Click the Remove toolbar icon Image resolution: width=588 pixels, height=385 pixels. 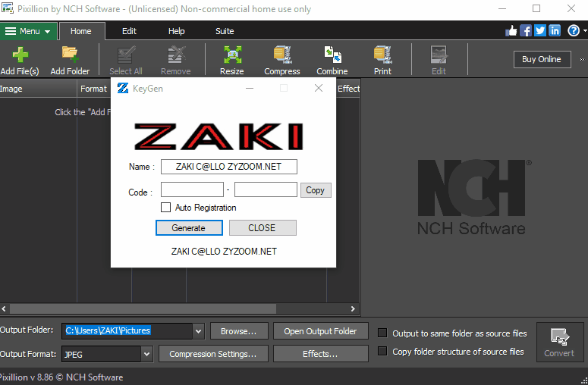click(x=176, y=55)
